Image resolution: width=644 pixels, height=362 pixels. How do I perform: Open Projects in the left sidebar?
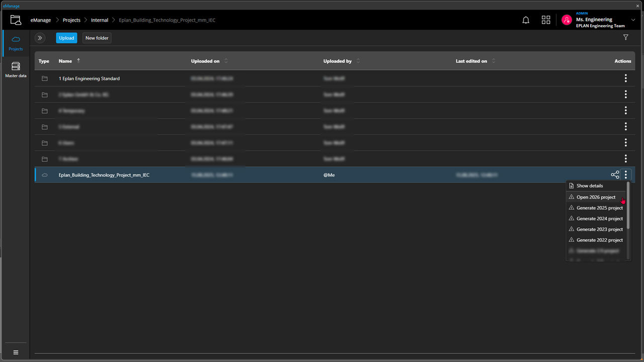tap(16, 43)
